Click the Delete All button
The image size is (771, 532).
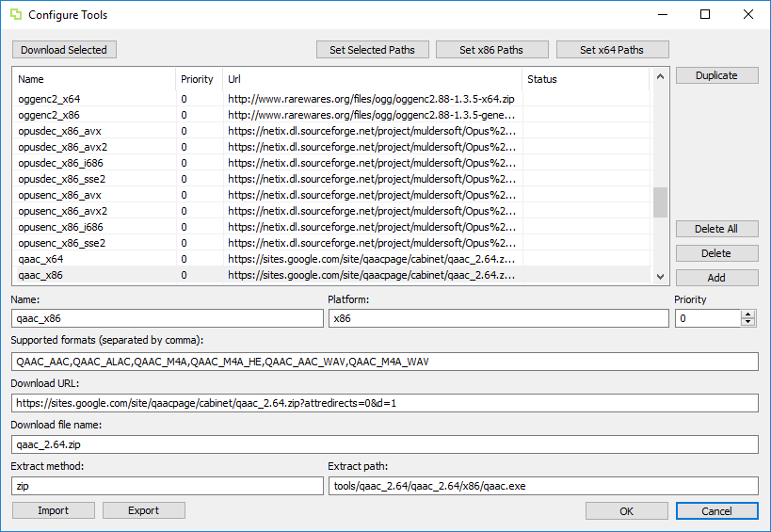click(x=717, y=229)
